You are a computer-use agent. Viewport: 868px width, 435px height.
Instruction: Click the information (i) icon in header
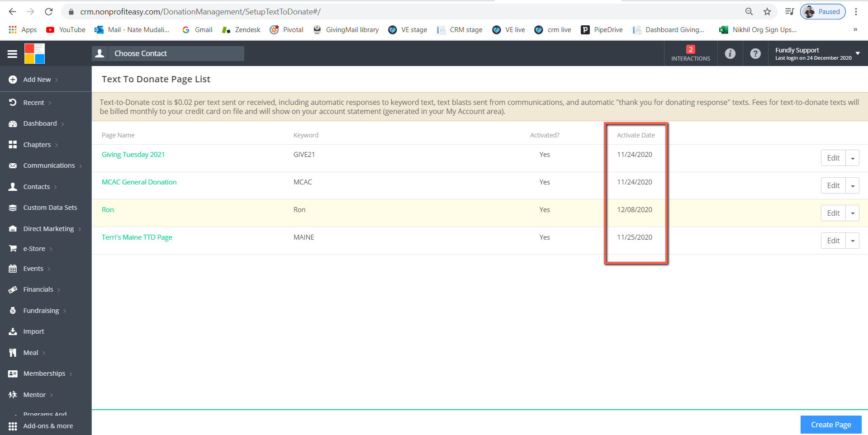click(730, 53)
